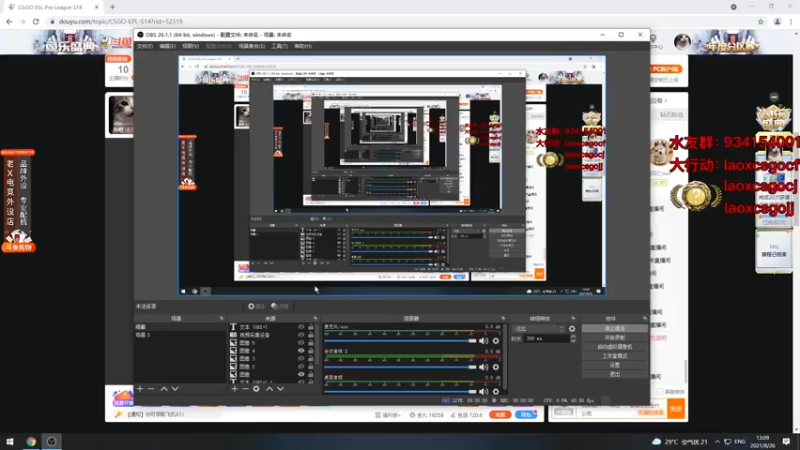Toggle lock on 视频采集设备 source
The height and width of the screenshot is (450, 800).
[311, 335]
